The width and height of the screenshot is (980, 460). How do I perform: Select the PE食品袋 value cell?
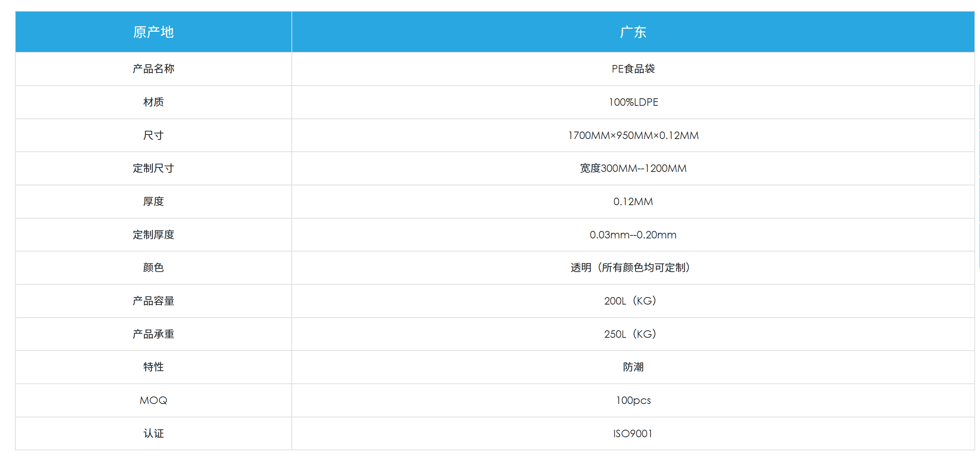point(633,69)
